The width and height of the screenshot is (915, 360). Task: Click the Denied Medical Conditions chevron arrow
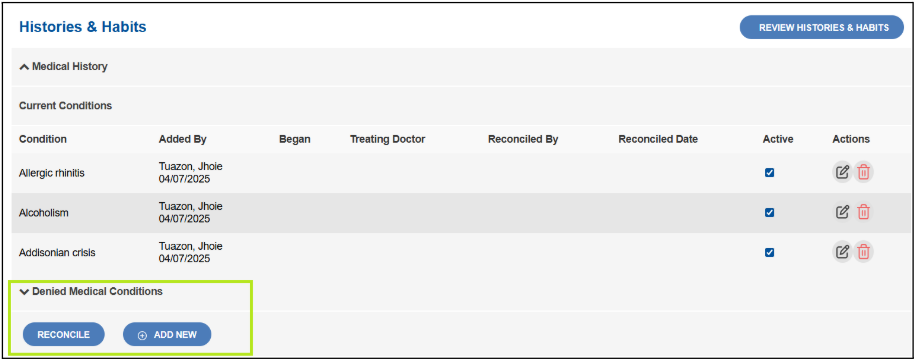(x=24, y=292)
